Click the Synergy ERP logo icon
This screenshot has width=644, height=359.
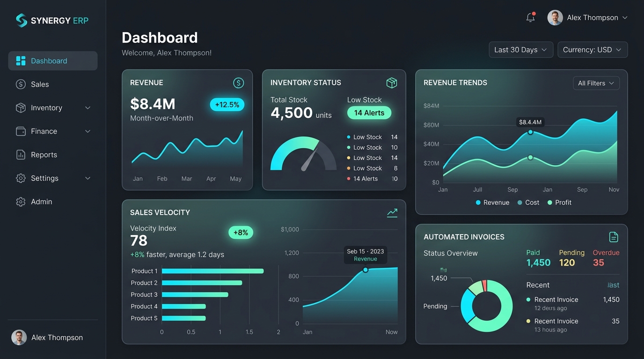[x=22, y=20]
